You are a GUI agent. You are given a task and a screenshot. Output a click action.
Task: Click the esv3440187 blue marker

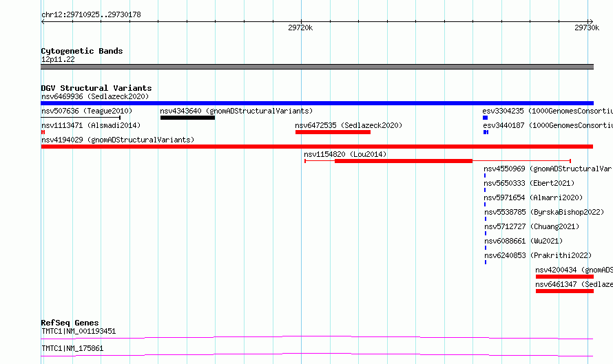486,132
